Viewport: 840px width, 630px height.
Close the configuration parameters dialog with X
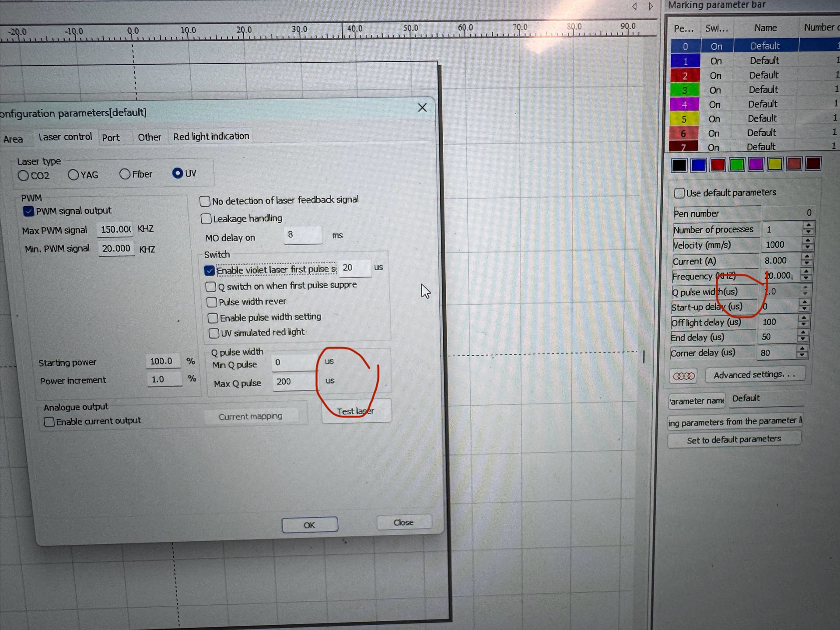422,108
